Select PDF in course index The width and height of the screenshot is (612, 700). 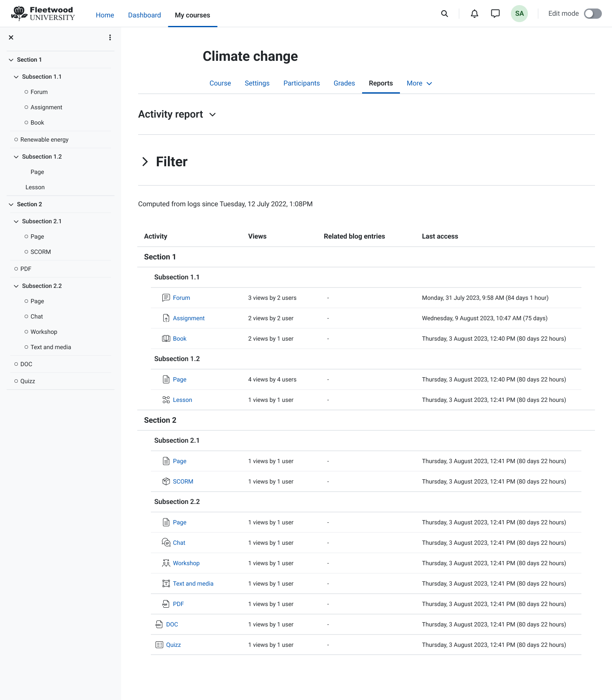[x=26, y=269]
